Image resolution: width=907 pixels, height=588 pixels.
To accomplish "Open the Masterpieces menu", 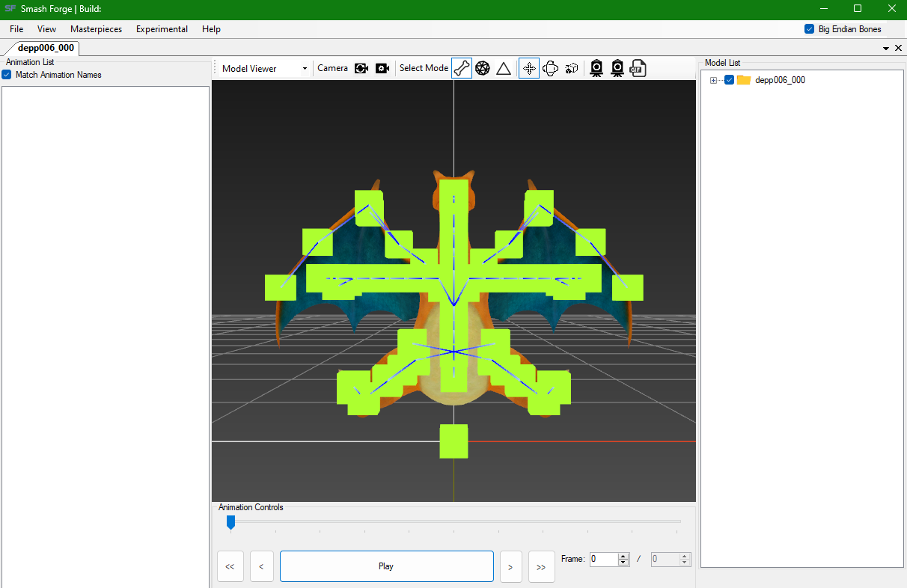I will [x=97, y=29].
